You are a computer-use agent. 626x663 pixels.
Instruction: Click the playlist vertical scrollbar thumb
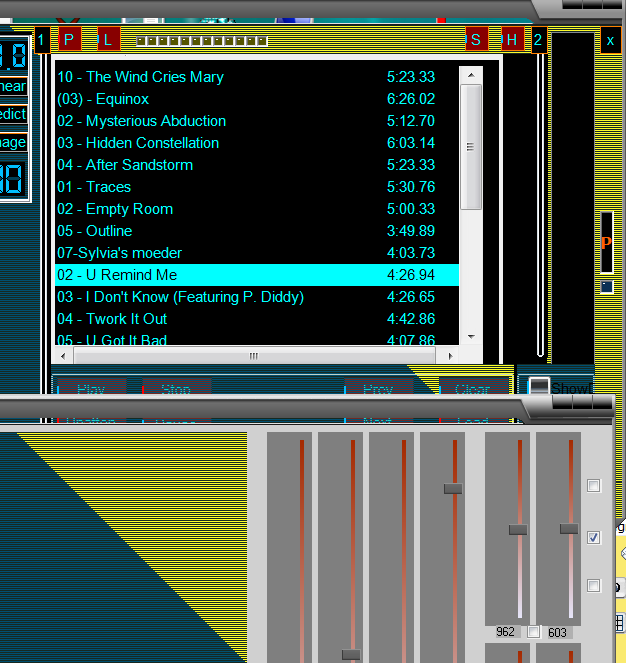pyautogui.click(x=471, y=147)
